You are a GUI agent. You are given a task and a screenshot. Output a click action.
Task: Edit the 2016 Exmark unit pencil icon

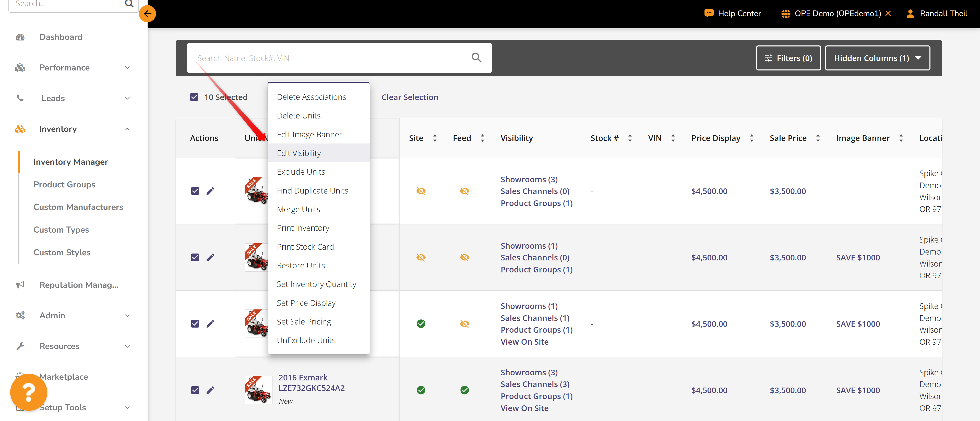click(210, 390)
